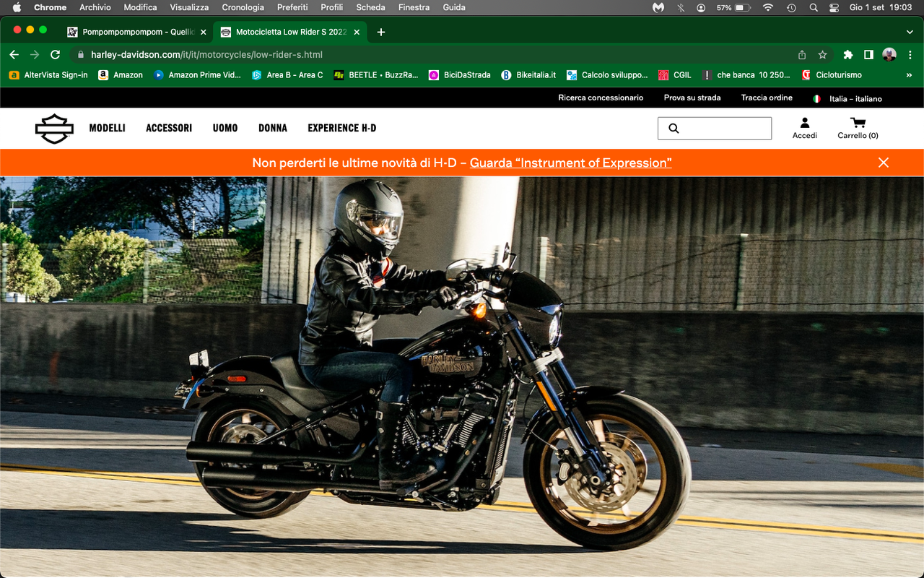924x578 pixels.
Task: Open the Cicloturismo bookmark
Action: [x=832, y=75]
